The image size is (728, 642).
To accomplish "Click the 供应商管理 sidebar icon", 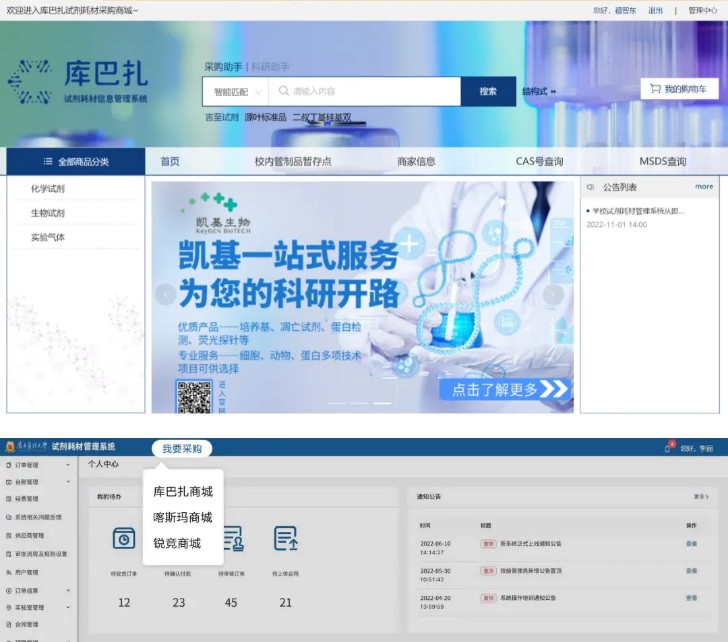I will 8,535.
